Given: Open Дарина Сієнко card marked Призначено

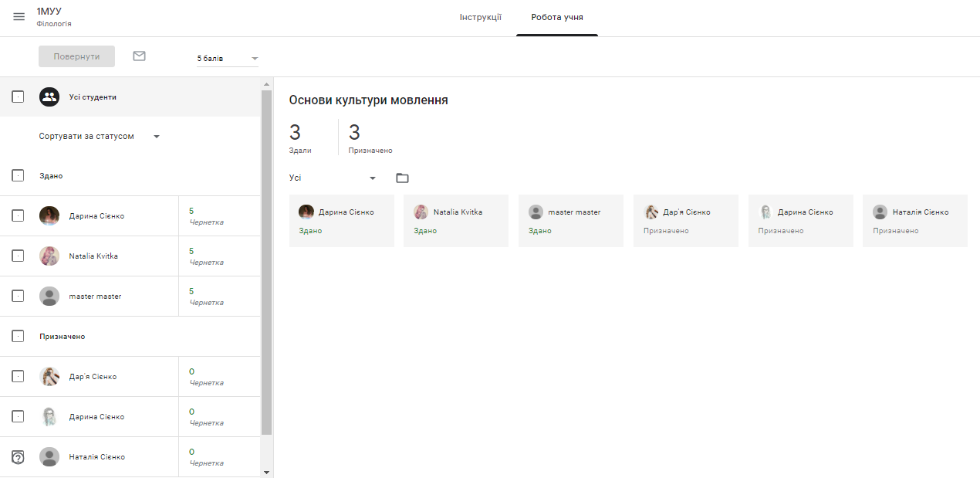Looking at the screenshot, I should pyautogui.click(x=800, y=221).
